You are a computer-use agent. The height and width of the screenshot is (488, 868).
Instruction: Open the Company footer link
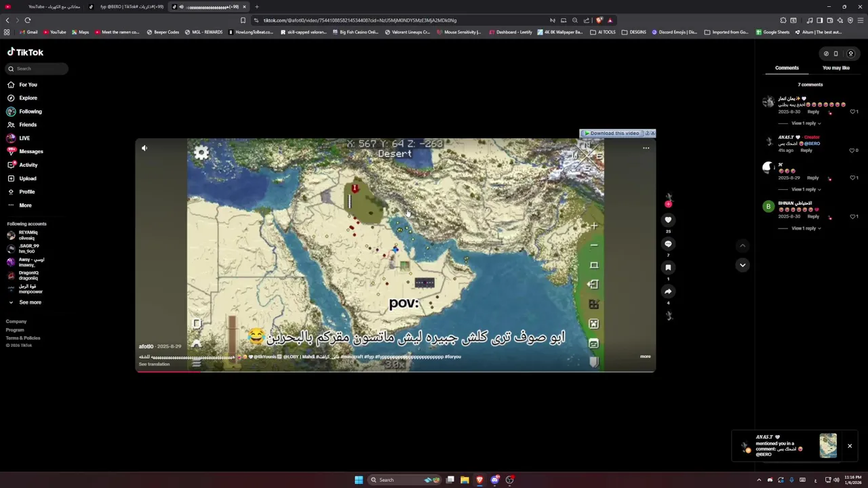(x=16, y=321)
